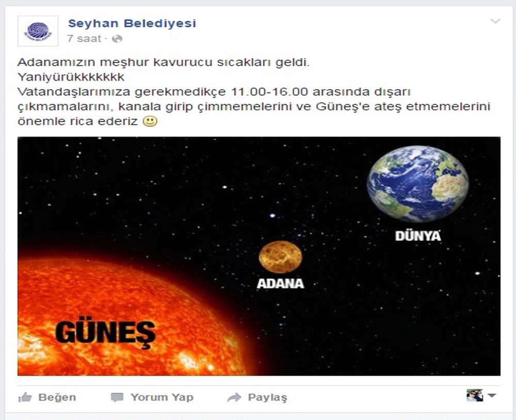The height and width of the screenshot is (420, 516).
Task: Click the orange ADANA planet in the photo
Action: click(x=280, y=257)
